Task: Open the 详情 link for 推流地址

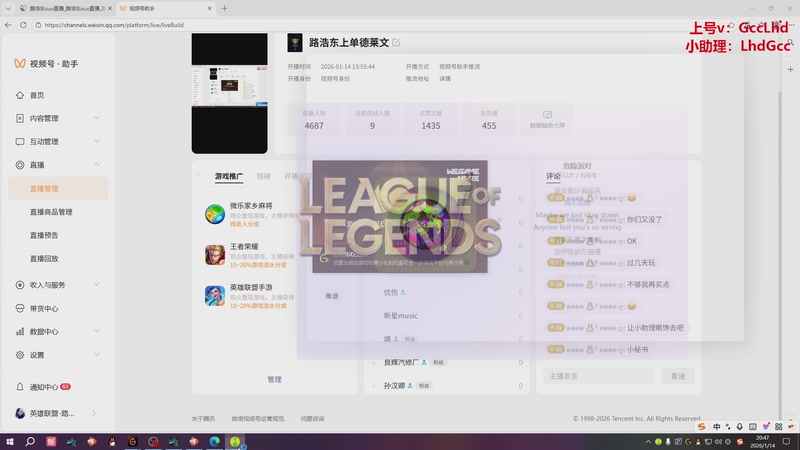Action: 445,79
